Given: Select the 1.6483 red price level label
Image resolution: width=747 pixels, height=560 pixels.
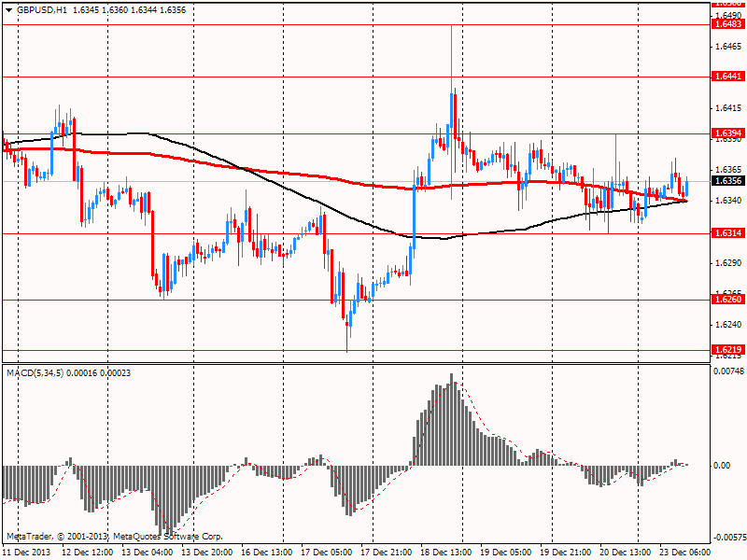Looking at the screenshot, I should (728, 24).
